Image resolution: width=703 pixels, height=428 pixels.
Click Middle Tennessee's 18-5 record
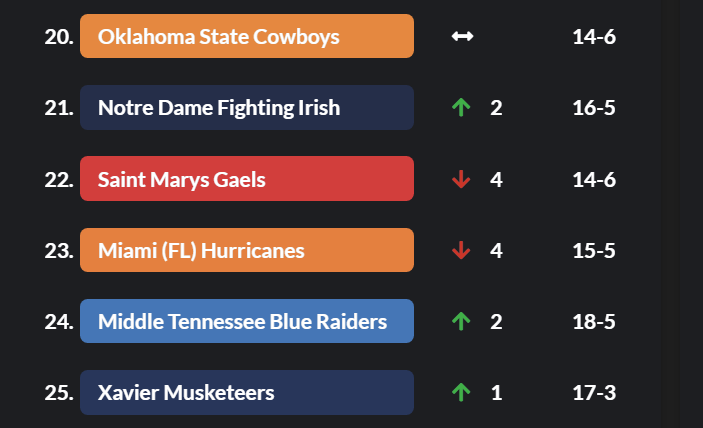(594, 321)
